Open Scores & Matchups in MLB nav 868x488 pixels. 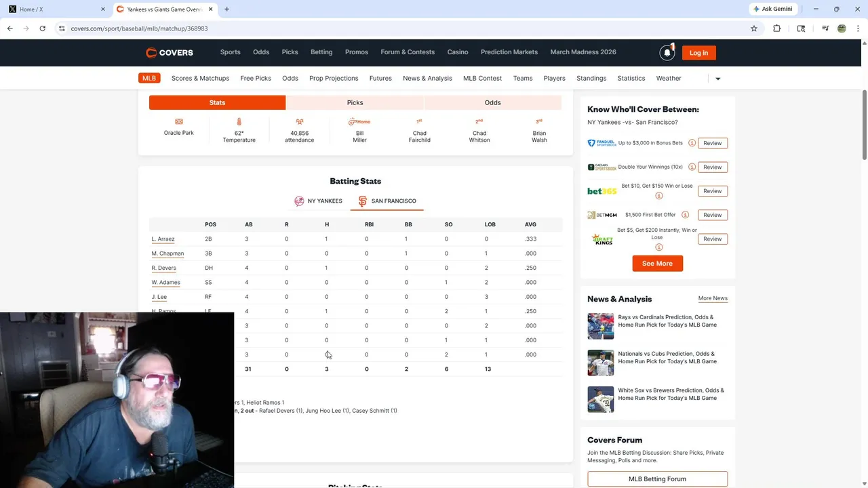[200, 79]
